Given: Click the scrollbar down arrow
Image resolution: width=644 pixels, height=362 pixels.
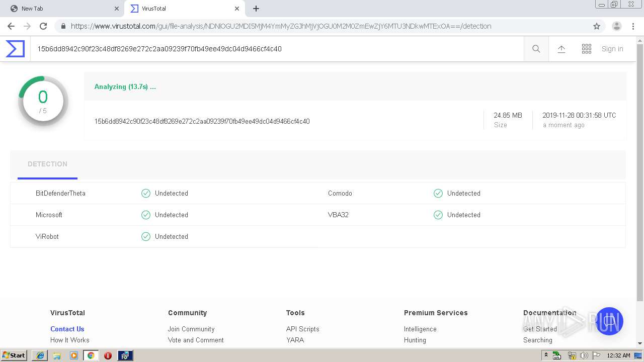Looking at the screenshot, I should click(640, 343).
